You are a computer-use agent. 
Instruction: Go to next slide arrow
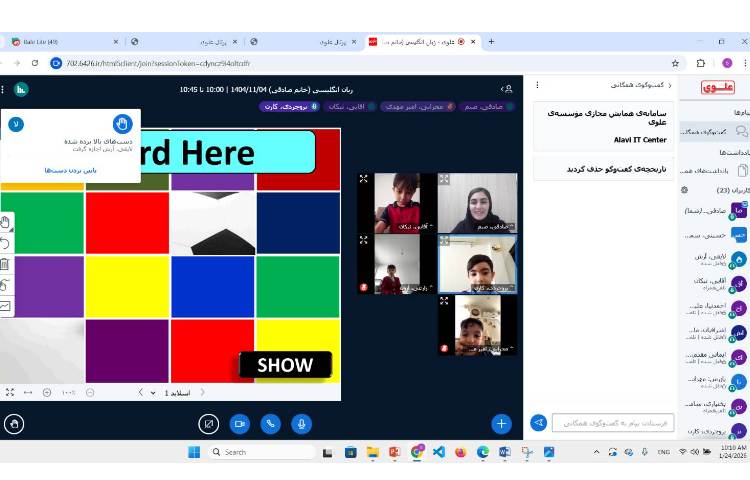coord(203,393)
